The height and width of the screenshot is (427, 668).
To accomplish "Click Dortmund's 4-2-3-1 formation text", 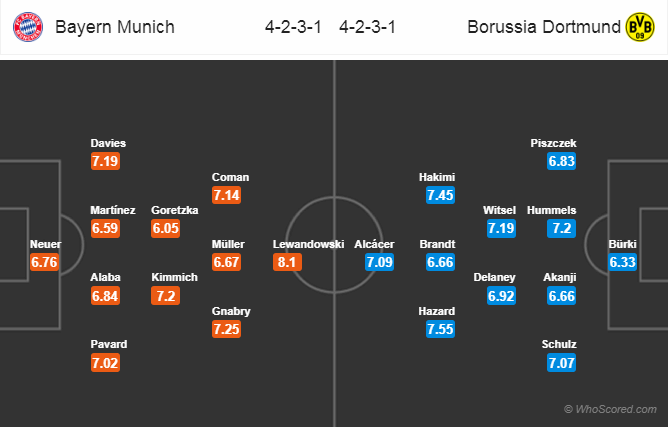I will pos(368,27).
